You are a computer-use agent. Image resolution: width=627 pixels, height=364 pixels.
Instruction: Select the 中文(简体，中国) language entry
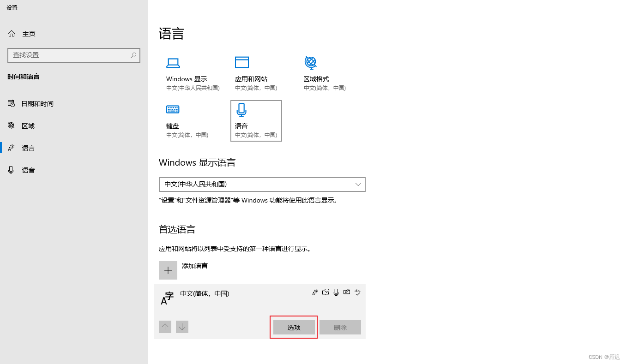click(x=260, y=311)
